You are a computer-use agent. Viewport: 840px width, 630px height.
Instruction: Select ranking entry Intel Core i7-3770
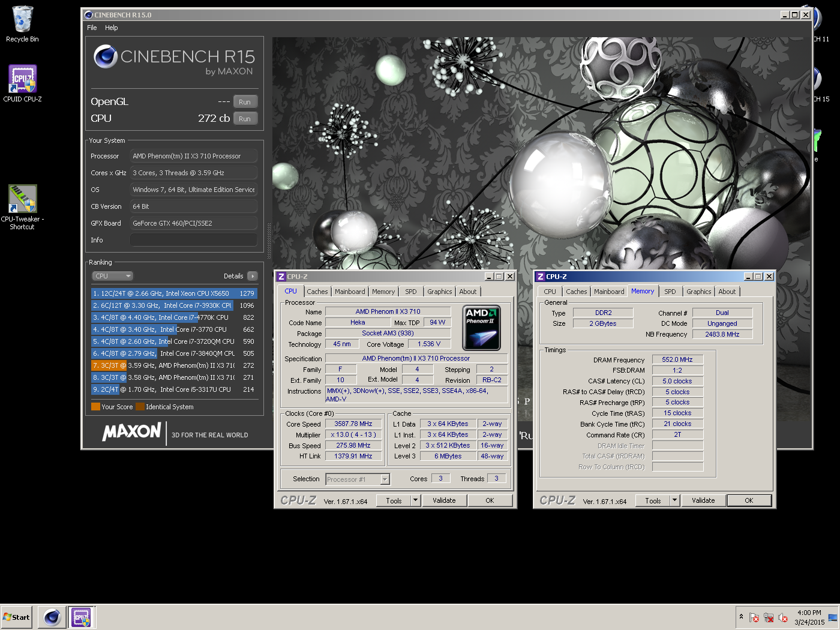click(174, 329)
